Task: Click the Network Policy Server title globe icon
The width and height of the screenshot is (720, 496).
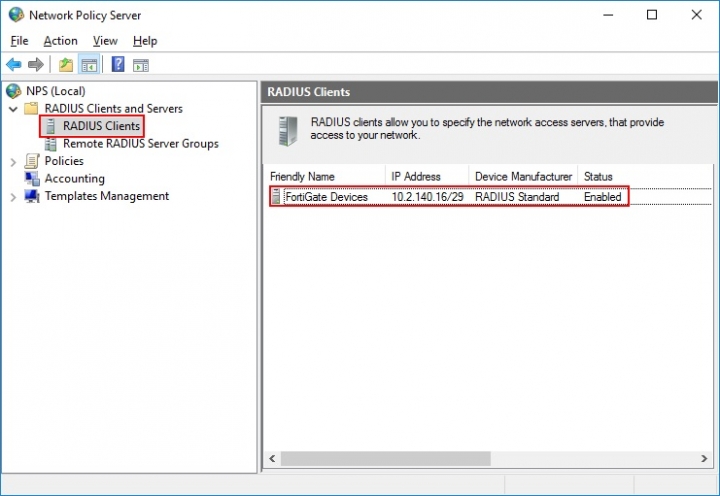Action: pos(16,15)
